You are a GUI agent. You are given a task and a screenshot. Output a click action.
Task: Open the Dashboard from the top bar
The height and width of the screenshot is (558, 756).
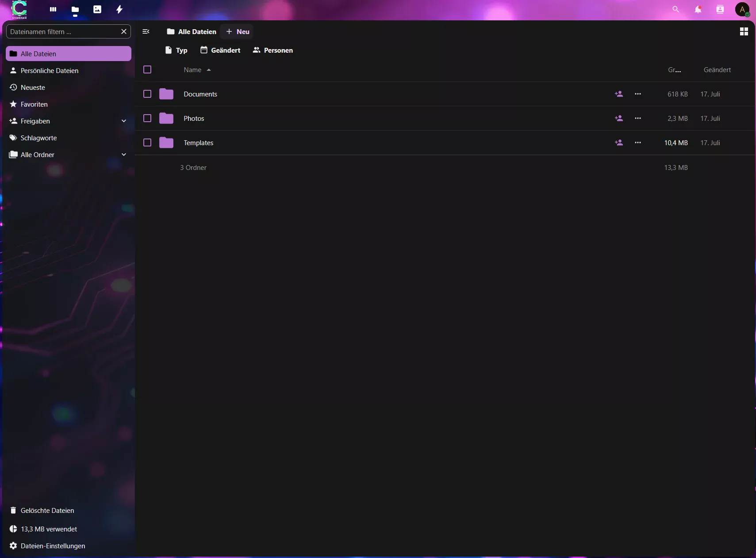pyautogui.click(x=53, y=9)
